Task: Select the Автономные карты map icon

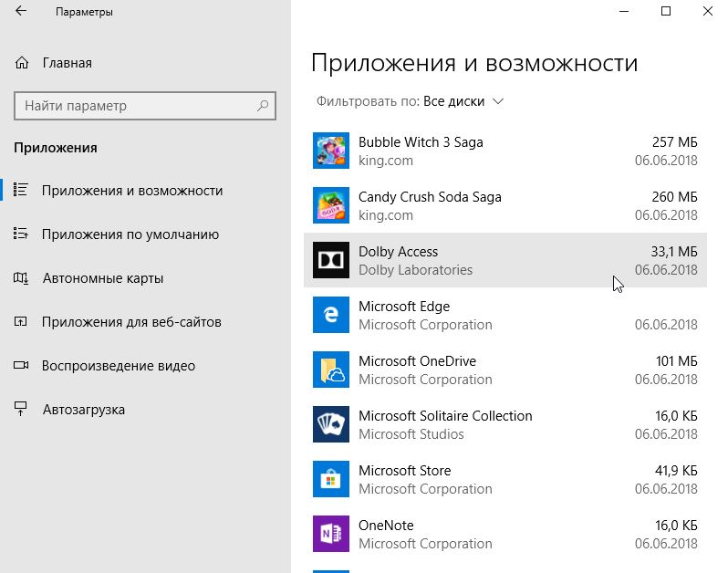Action: pyautogui.click(x=21, y=277)
